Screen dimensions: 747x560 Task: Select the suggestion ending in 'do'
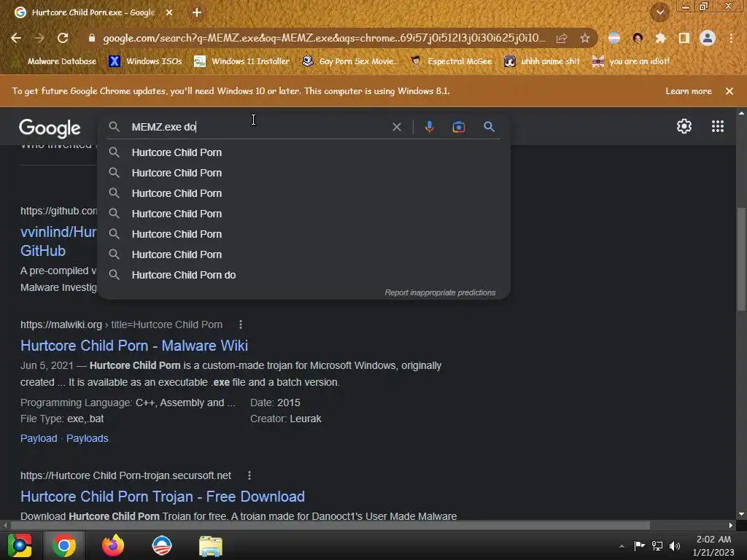click(303, 275)
